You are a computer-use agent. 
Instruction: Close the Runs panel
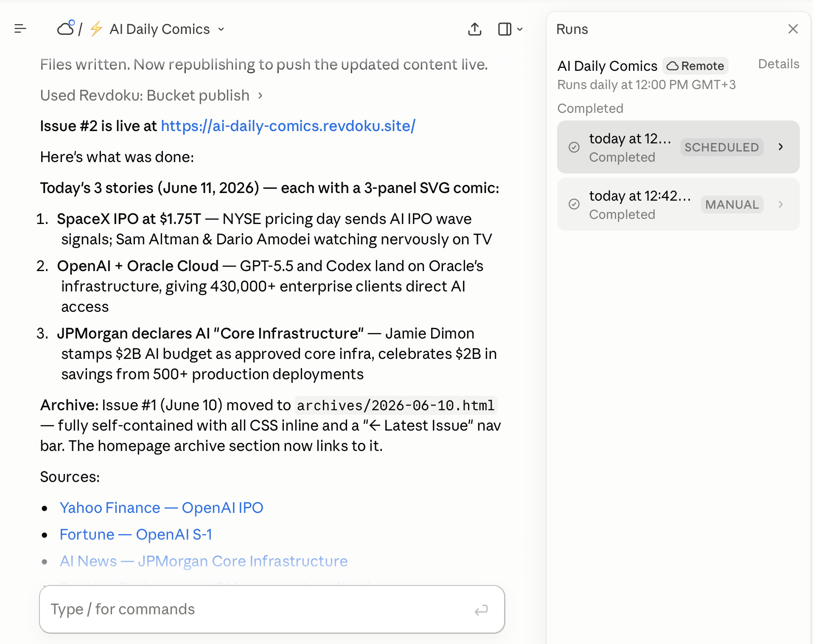(793, 29)
